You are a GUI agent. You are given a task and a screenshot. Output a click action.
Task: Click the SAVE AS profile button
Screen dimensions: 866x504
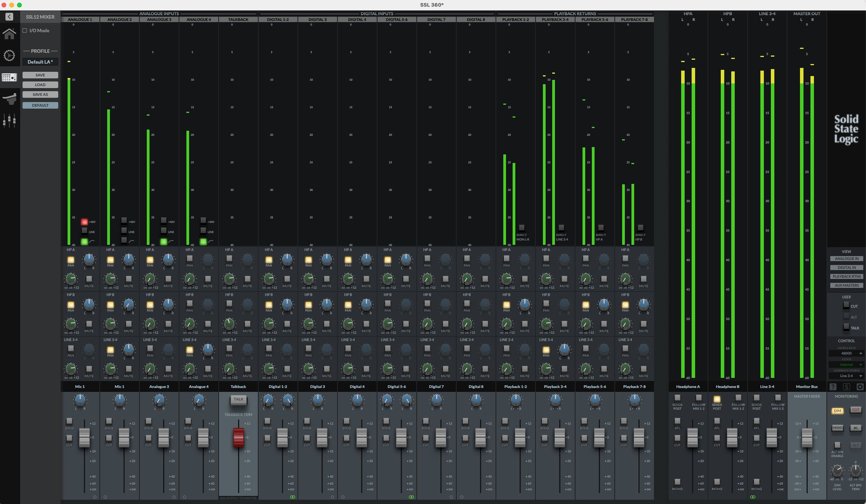click(40, 94)
